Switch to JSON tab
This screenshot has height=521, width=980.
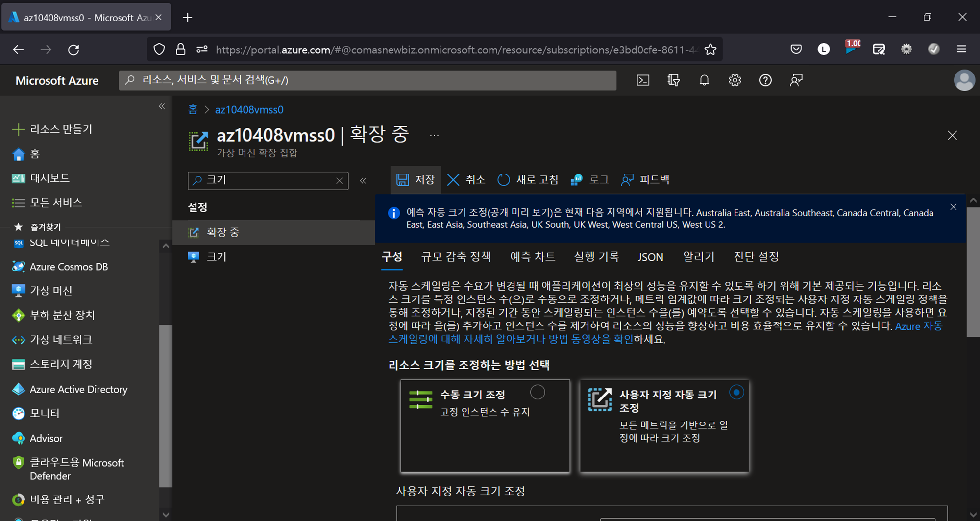(x=651, y=257)
